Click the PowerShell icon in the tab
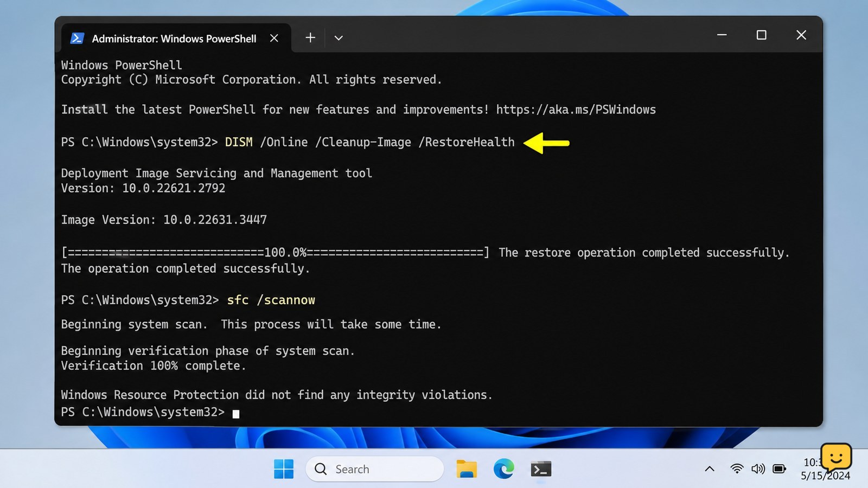This screenshot has height=488, width=868. (x=77, y=38)
